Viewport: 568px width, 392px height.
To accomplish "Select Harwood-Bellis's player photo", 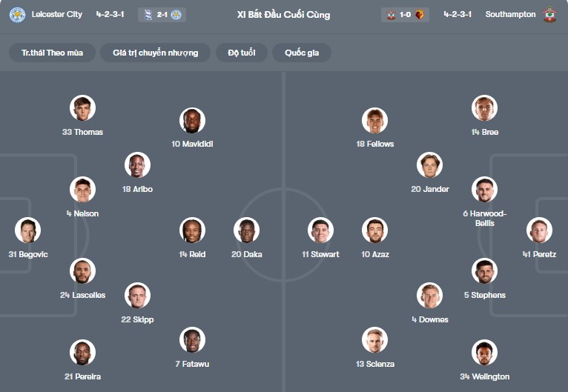I will pyautogui.click(x=484, y=190).
